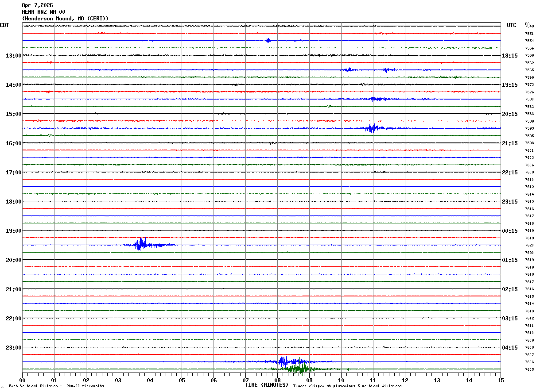
Task: Click minute 03 on the time axis
Action: 118,380
